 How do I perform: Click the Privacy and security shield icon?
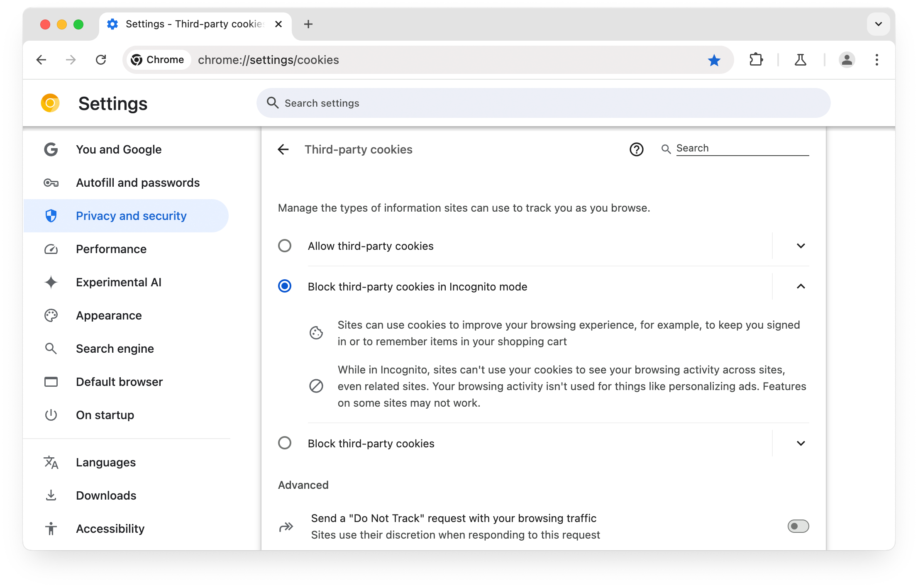tap(51, 215)
